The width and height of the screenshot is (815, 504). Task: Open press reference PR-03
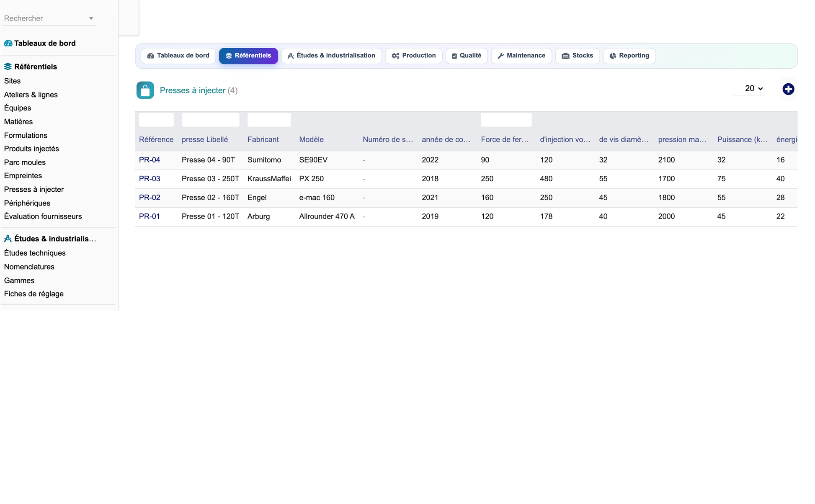(150, 179)
